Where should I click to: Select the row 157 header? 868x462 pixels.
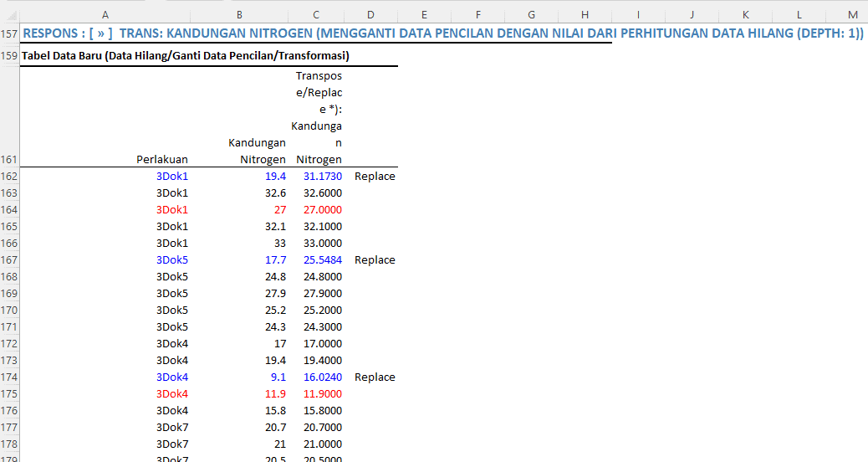point(9,34)
